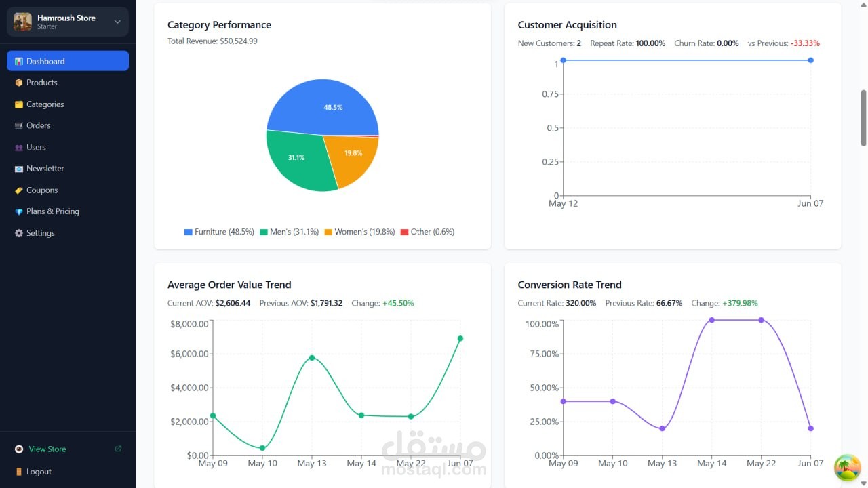Click the Users people icon
Viewport: 868px width, 488px height.
tap(19, 147)
